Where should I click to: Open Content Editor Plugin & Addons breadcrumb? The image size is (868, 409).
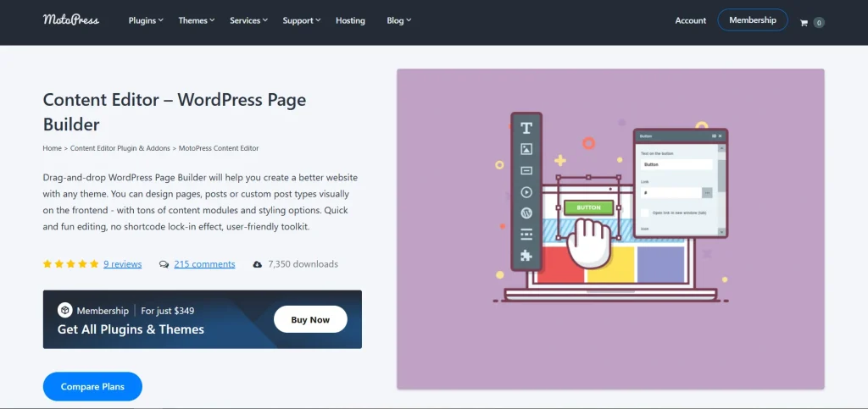(x=120, y=148)
